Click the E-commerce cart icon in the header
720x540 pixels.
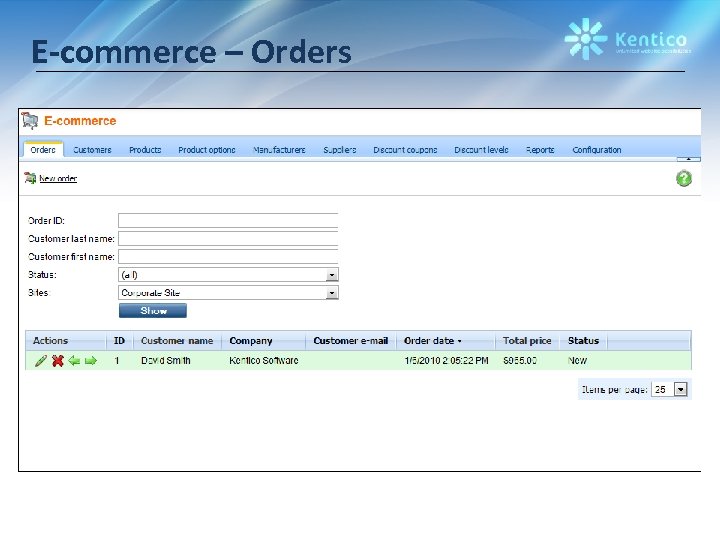coord(30,121)
